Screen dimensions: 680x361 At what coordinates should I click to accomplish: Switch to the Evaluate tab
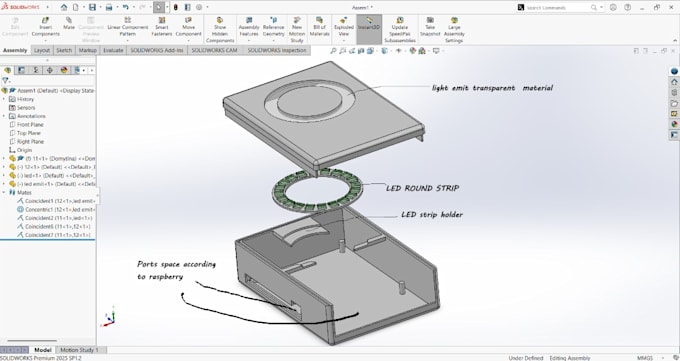tap(113, 50)
